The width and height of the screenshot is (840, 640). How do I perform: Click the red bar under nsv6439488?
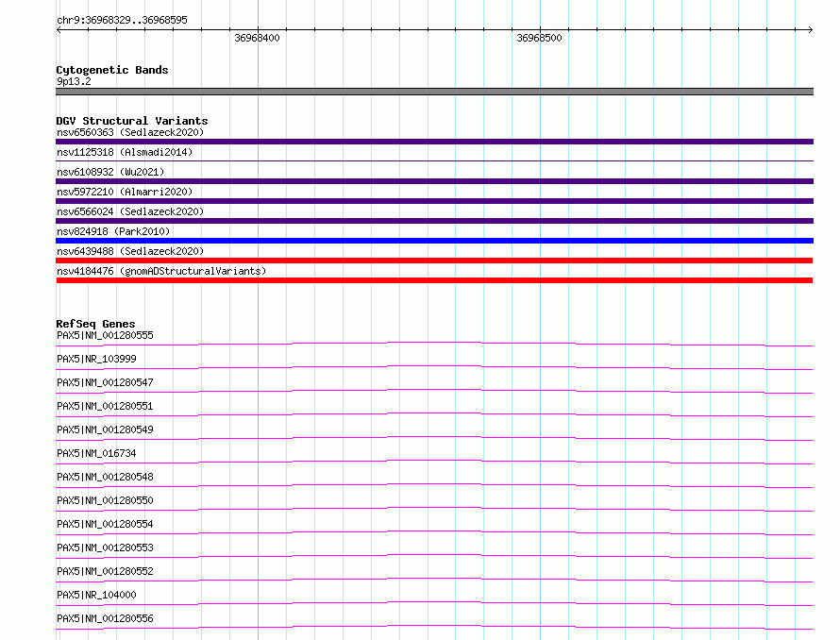pos(434,261)
